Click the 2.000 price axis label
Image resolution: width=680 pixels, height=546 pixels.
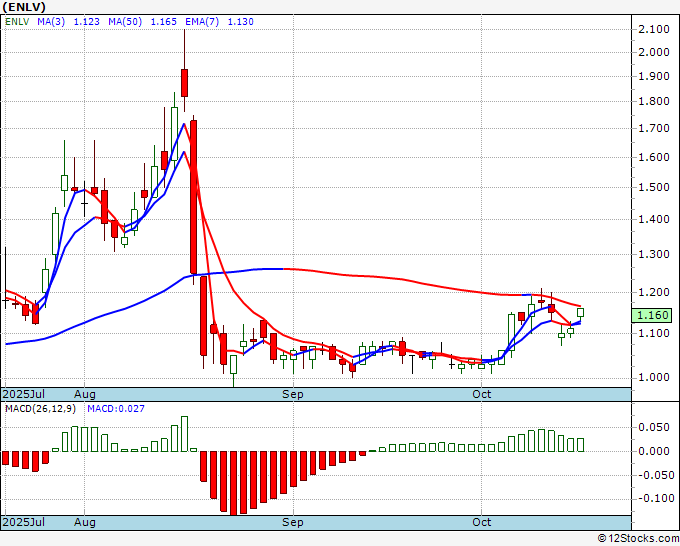(654, 52)
